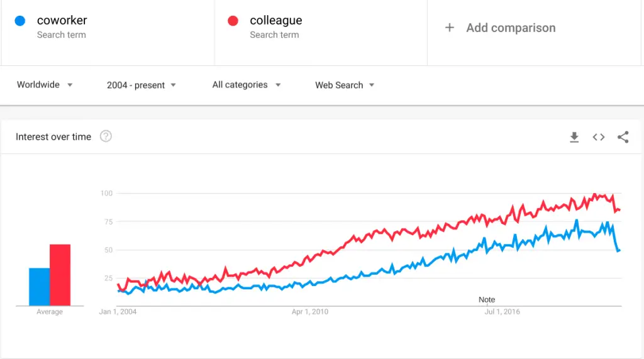The image size is (644, 359).
Task: Click the Jul 1, 2016 axis label
Action: pyautogui.click(x=502, y=312)
